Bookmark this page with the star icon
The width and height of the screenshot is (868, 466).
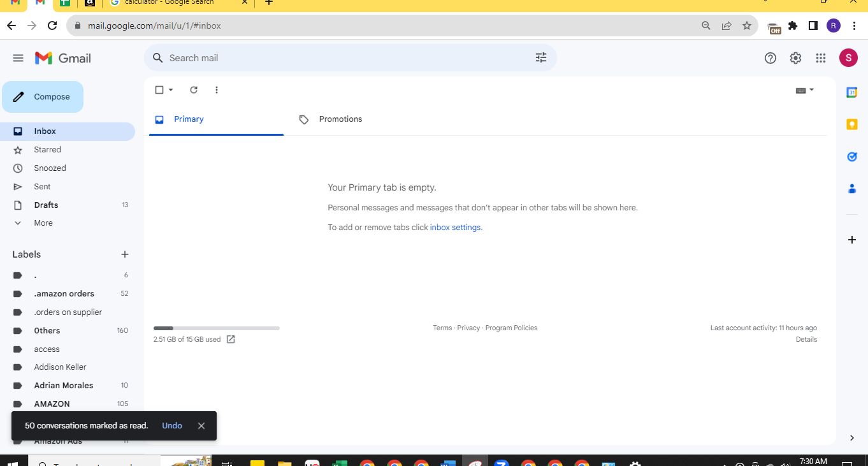(747, 25)
